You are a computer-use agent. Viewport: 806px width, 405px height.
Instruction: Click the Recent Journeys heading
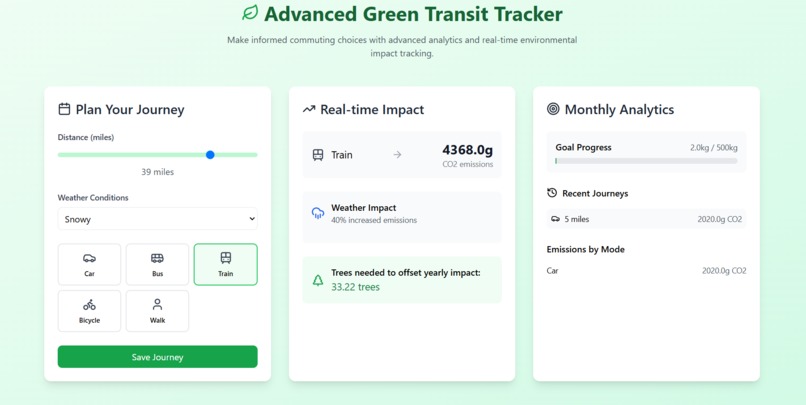point(595,193)
